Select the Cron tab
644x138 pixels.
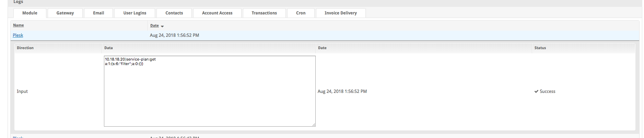[301, 13]
